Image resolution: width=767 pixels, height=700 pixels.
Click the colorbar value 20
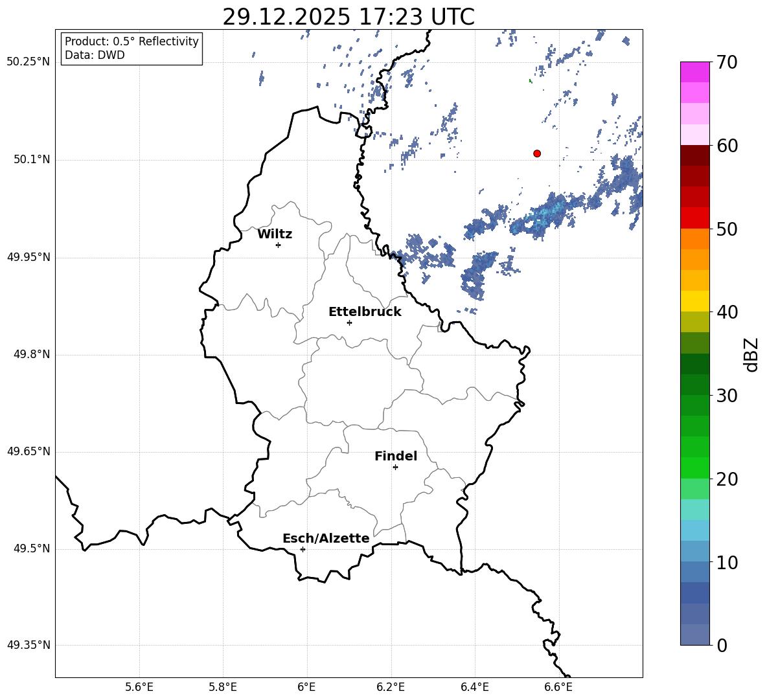click(x=727, y=479)
